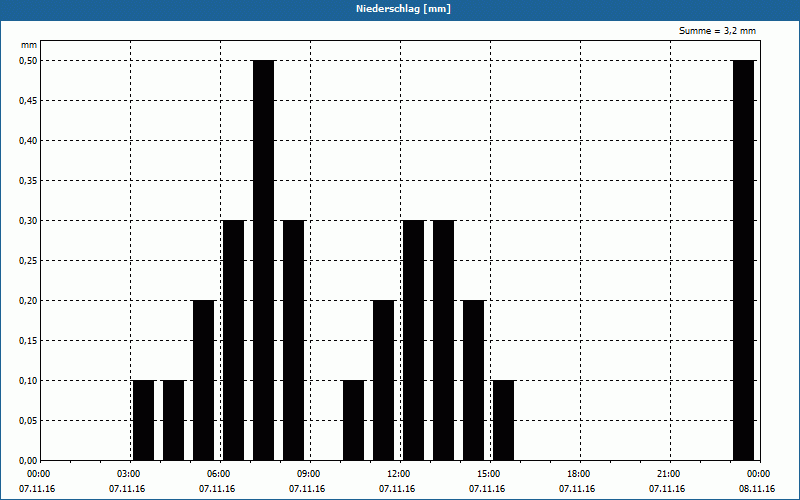This screenshot has width=800, height=500.
Task: Select the 0,30 y-axis value
Action: [x=28, y=220]
